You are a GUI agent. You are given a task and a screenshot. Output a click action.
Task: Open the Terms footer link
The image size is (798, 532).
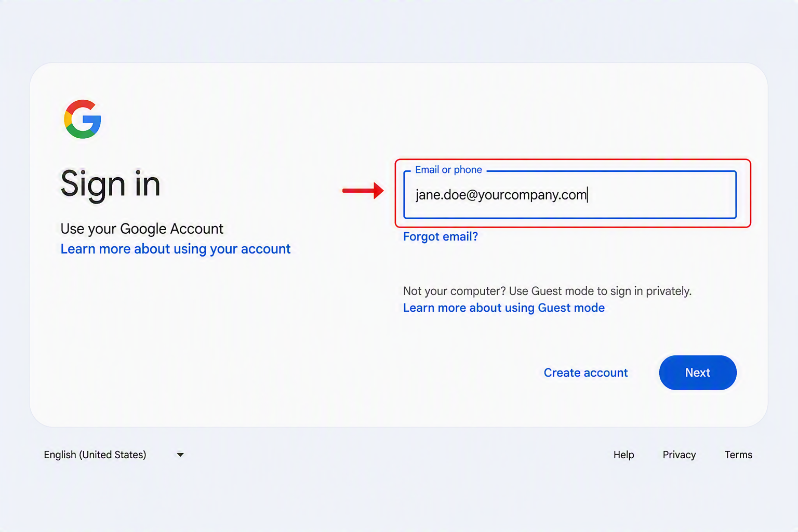[738, 455]
